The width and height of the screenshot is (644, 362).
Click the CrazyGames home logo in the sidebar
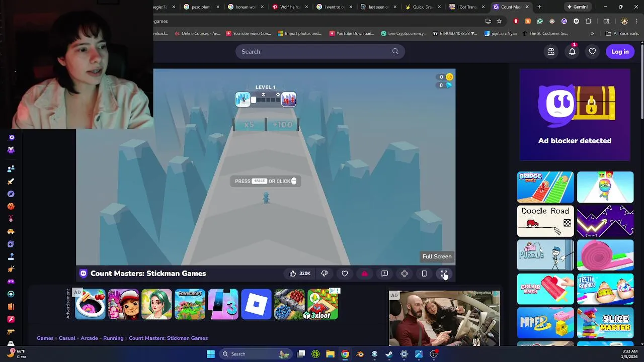pos(12,137)
